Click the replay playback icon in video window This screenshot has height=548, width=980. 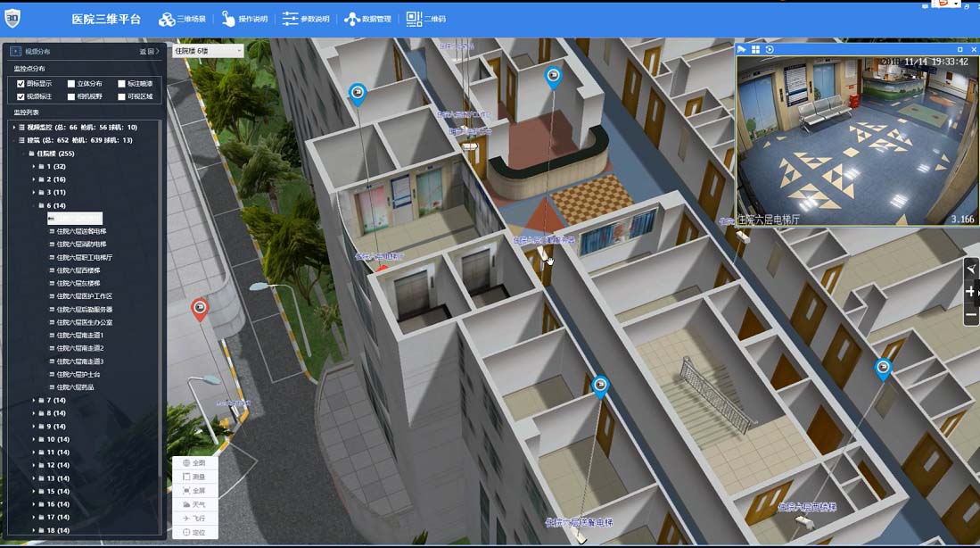coord(770,49)
